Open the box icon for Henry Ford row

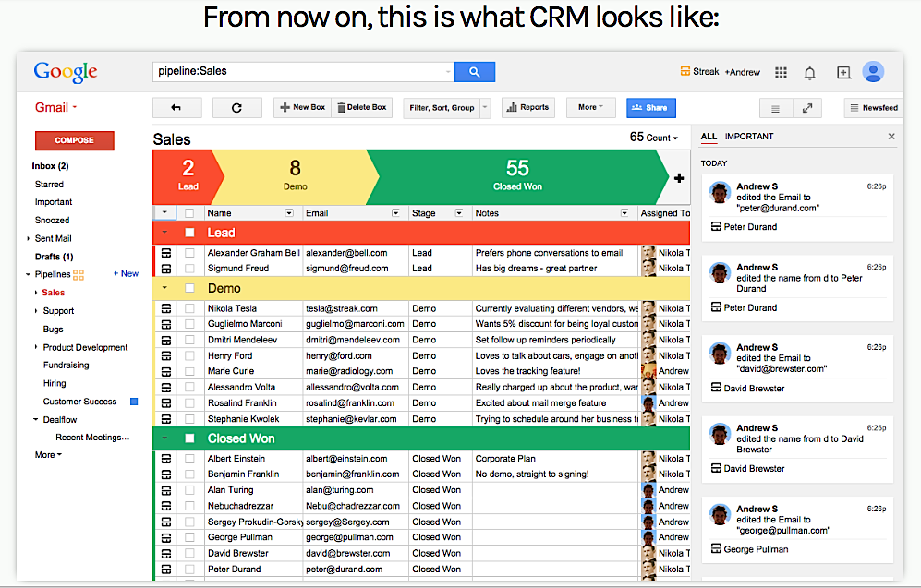click(x=166, y=355)
